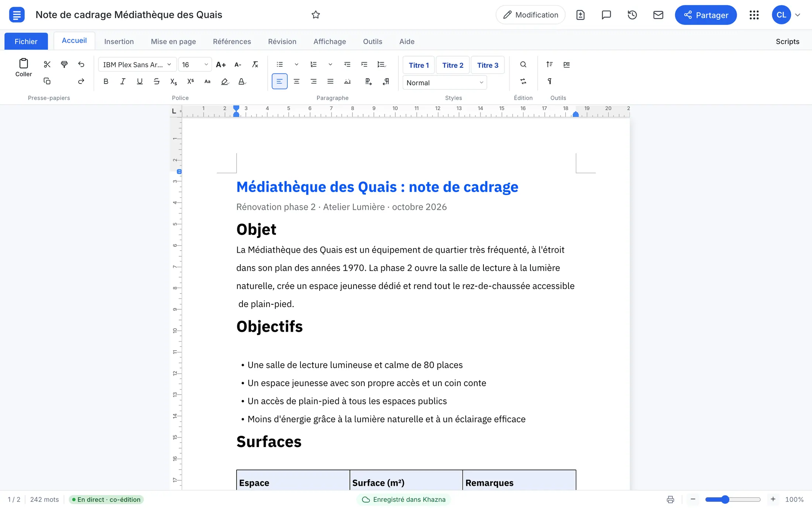This screenshot has width=812, height=508.
Task: Decrease font size with A-
Action: click(x=238, y=65)
